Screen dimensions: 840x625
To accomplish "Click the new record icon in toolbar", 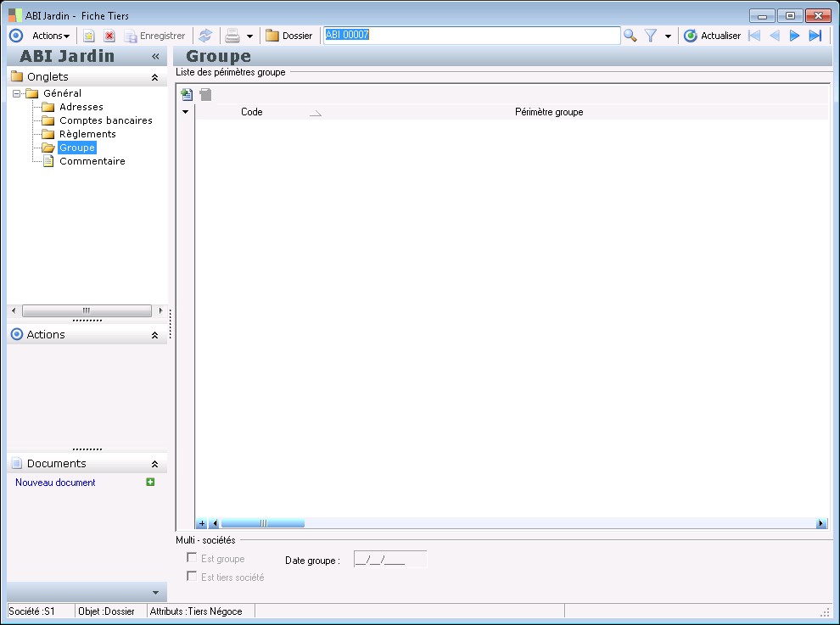I will [x=88, y=36].
